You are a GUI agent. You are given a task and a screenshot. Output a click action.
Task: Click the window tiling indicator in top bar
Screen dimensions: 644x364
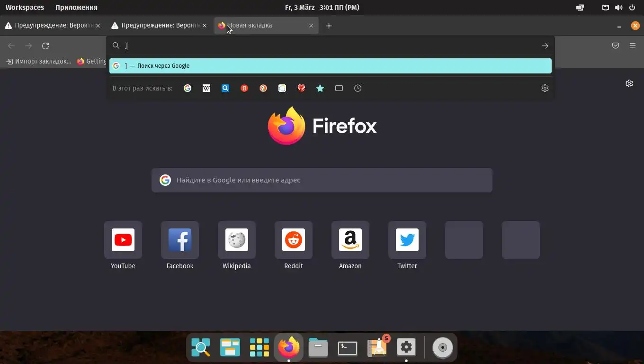[x=580, y=7]
